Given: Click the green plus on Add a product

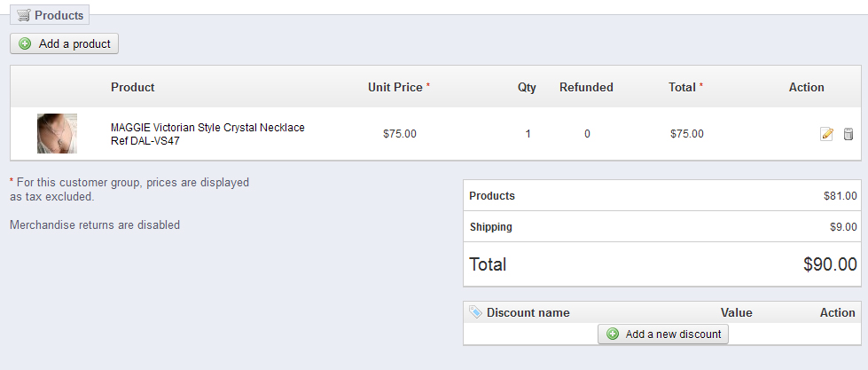Looking at the screenshot, I should pyautogui.click(x=25, y=43).
